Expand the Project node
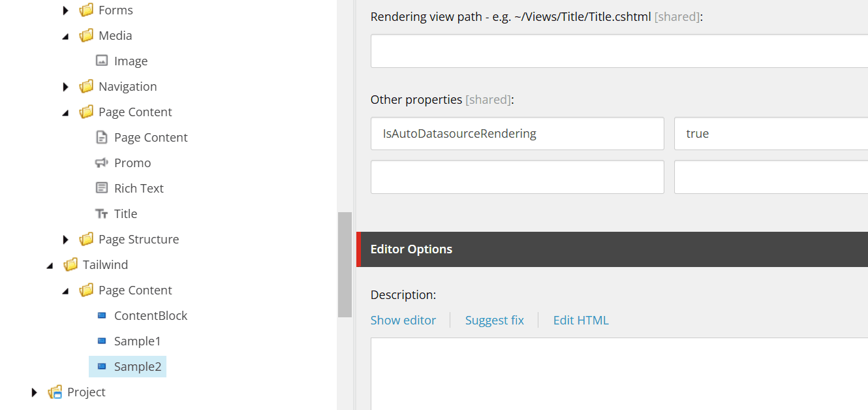 35,392
